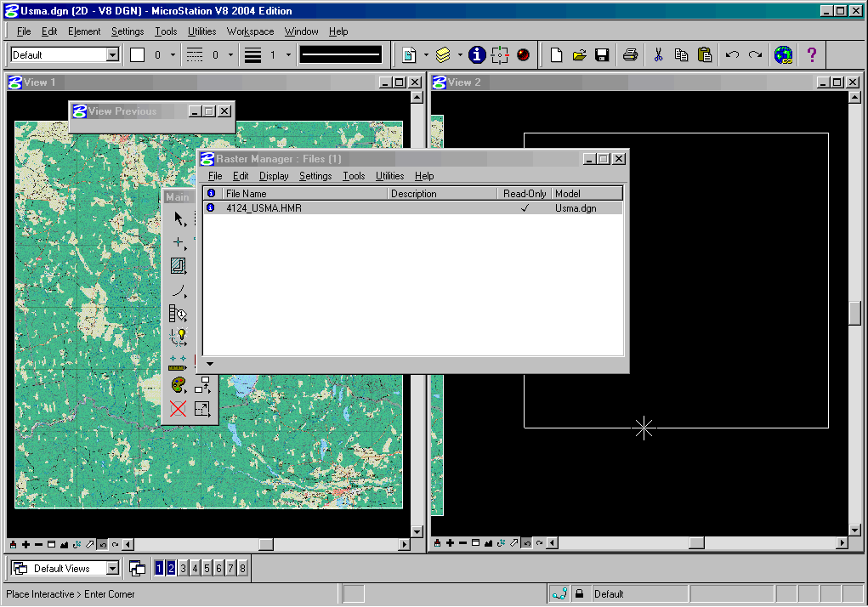
Task: Click the Description column header
Action: tap(442, 194)
